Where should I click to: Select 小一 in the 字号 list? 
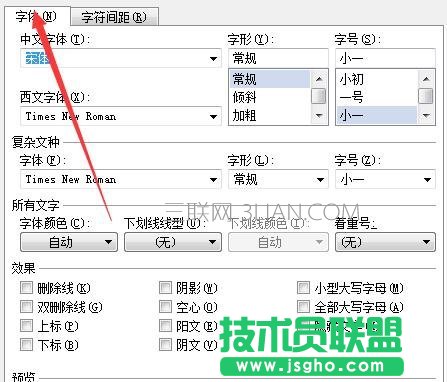pos(377,115)
